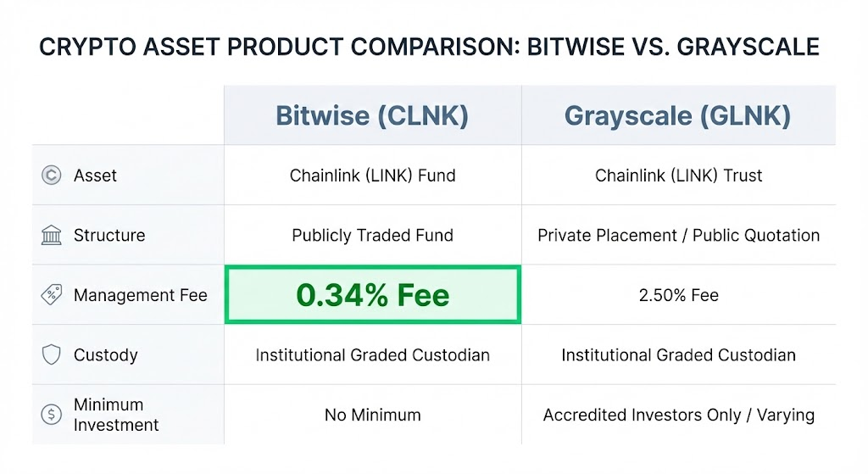Viewport: 868px width, 474px height.
Task: Click the highlighted 0.34% Fee cell
Action: (372, 295)
